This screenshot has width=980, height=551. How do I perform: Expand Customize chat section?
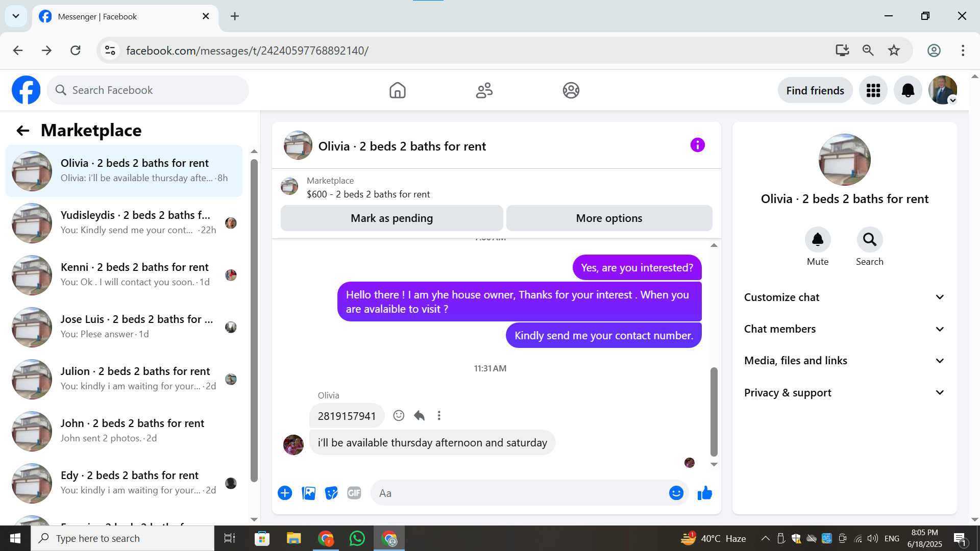[x=845, y=297]
